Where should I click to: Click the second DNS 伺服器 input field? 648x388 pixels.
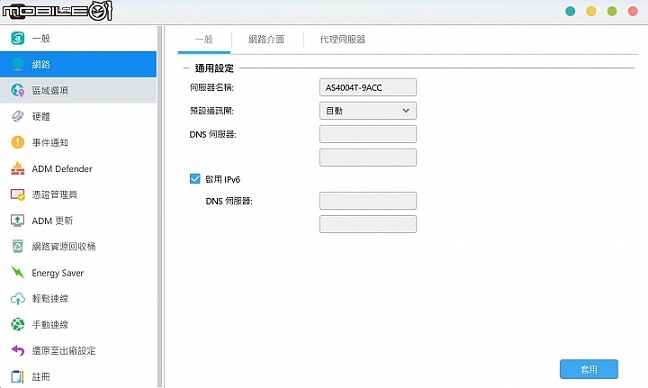coord(368,157)
